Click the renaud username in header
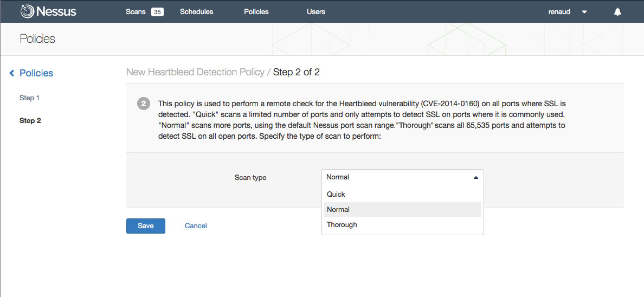The width and height of the screenshot is (644, 297). pos(559,12)
